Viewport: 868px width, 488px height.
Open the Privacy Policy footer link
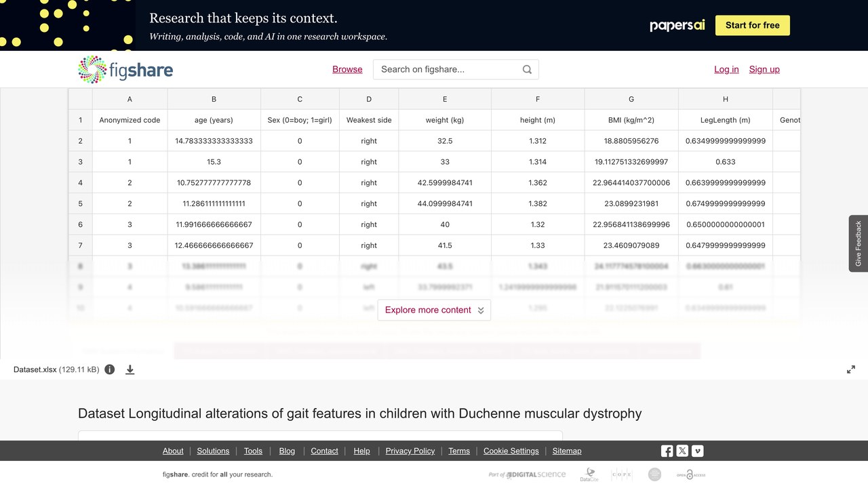[x=410, y=451]
